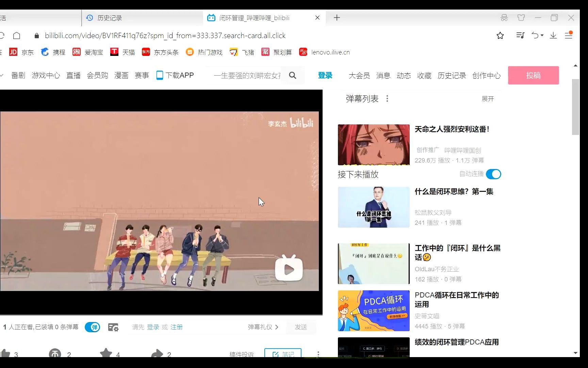Open 动态 in the header
588x368 pixels.
click(x=404, y=75)
